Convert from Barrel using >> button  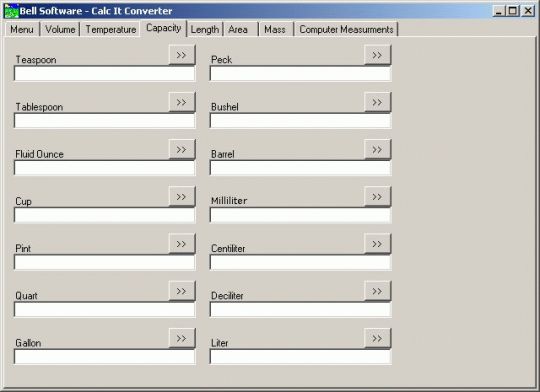377,149
